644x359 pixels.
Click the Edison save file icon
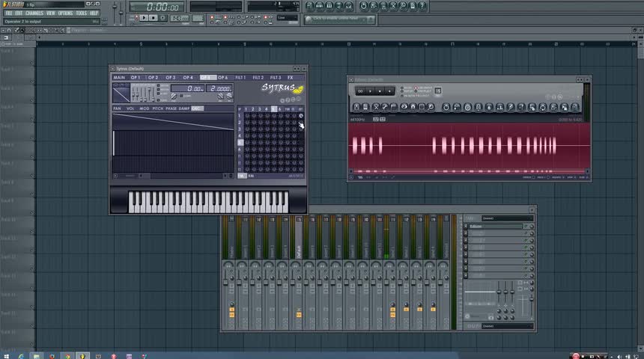click(356, 107)
